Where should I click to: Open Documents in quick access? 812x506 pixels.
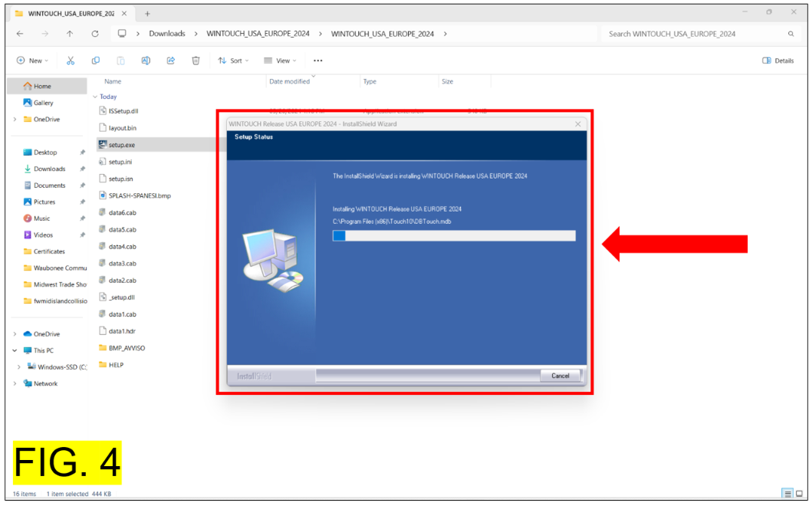[x=49, y=186]
